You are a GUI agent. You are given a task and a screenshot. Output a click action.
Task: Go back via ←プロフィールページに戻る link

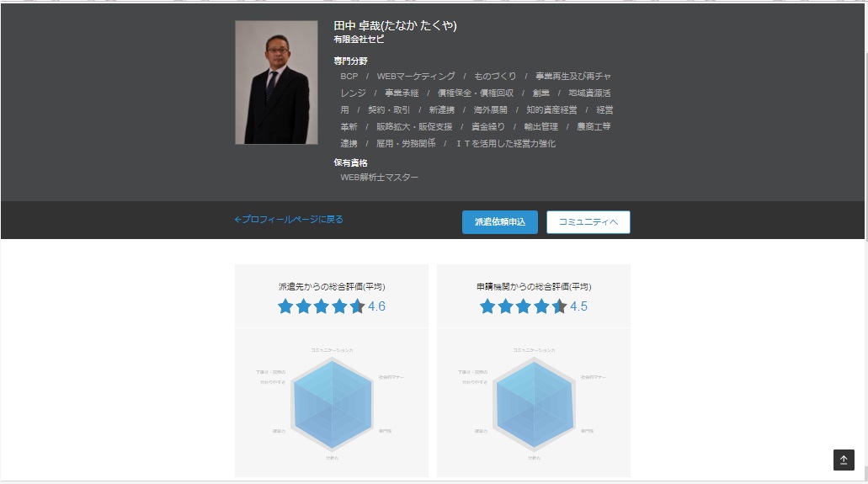(289, 220)
